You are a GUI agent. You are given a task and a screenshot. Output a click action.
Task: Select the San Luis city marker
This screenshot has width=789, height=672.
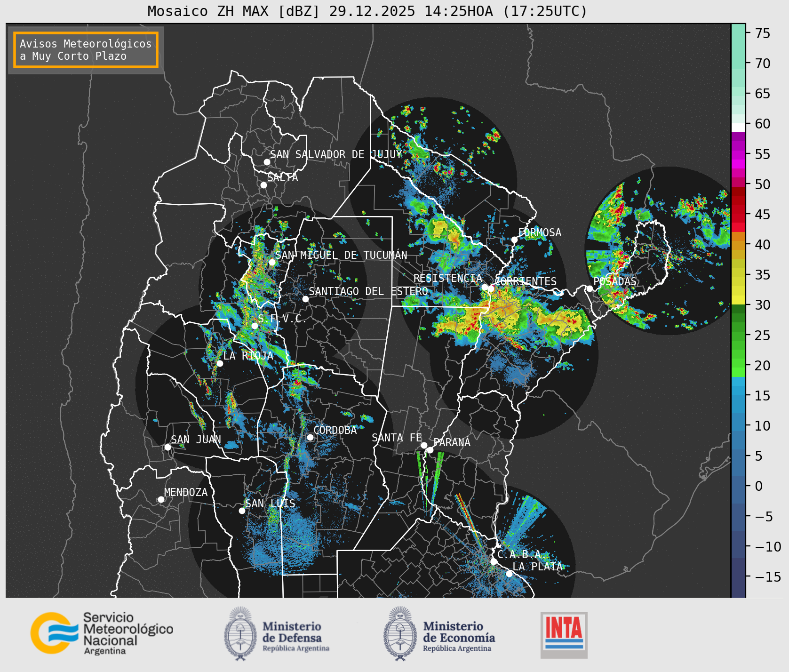click(242, 511)
